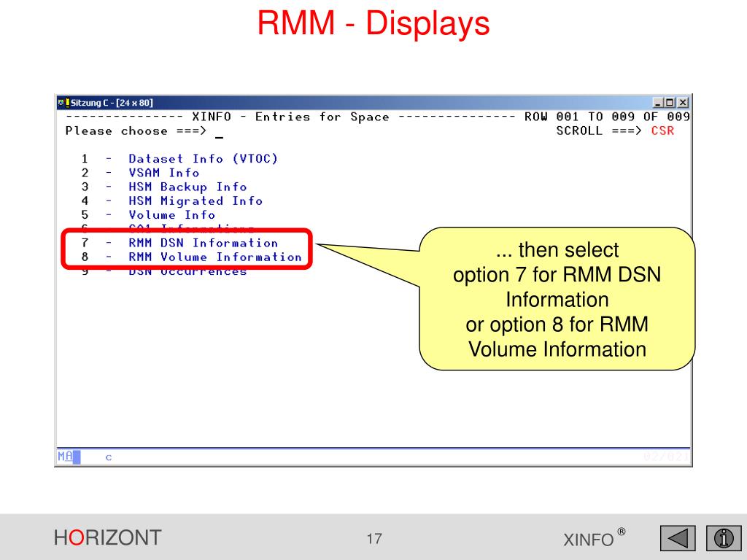Click the 'RMM - Displays' slide heading

pos(373,23)
